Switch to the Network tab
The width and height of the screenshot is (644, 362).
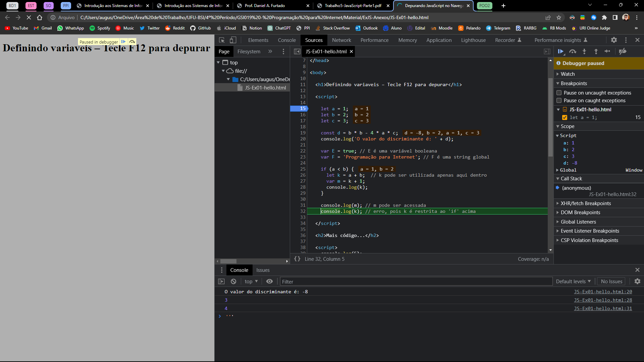(x=341, y=40)
